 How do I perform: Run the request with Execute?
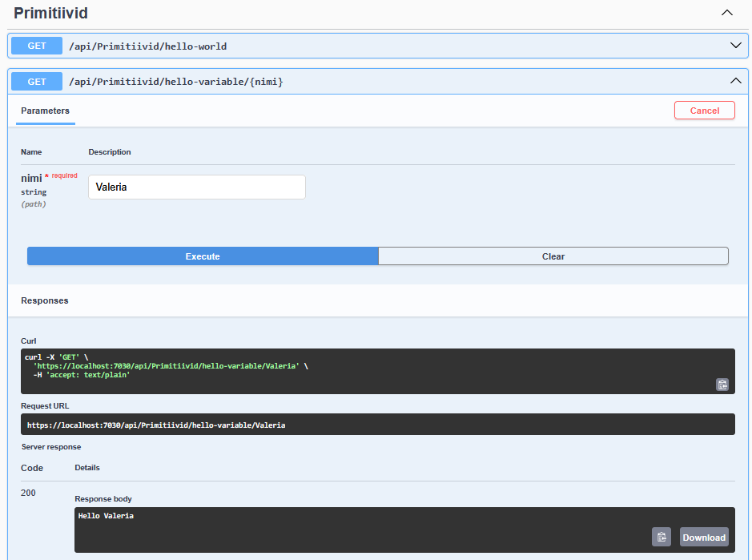point(203,256)
